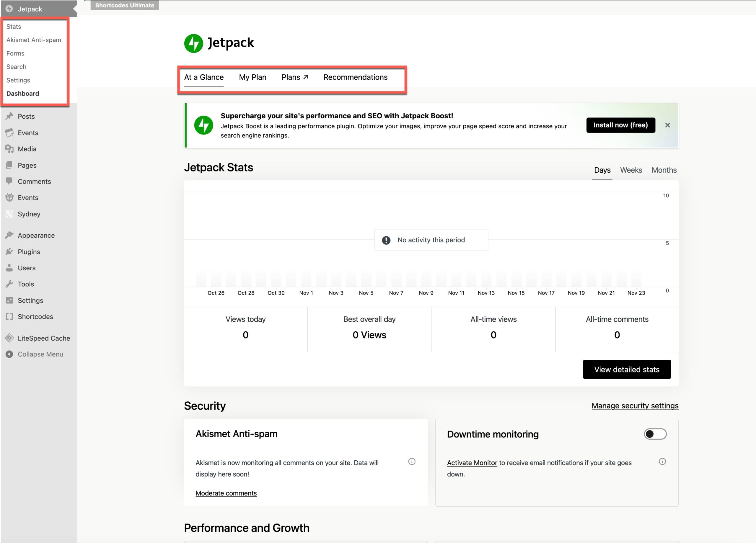Click the Views today stat cell

[x=246, y=329]
